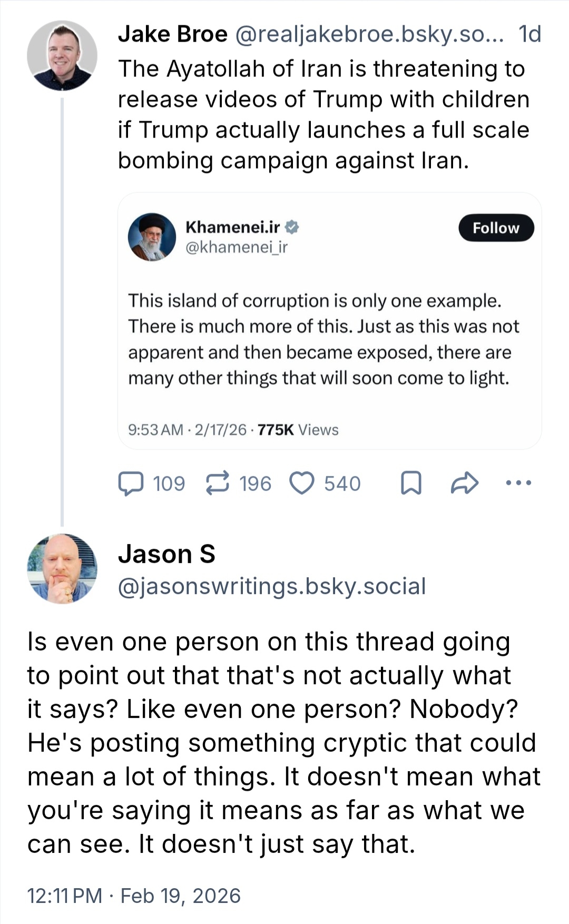The width and height of the screenshot is (569, 924).
Task: Bookmark Jake Broe's post
Action: coord(411,483)
